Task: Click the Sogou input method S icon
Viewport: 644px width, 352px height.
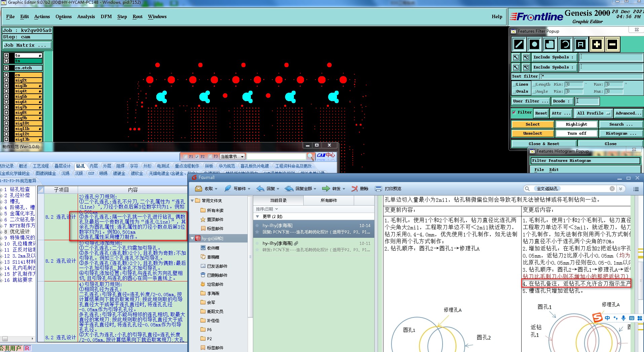Action: pyautogui.click(x=597, y=317)
